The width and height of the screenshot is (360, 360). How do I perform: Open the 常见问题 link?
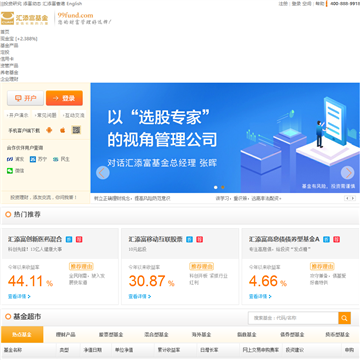[46, 115]
